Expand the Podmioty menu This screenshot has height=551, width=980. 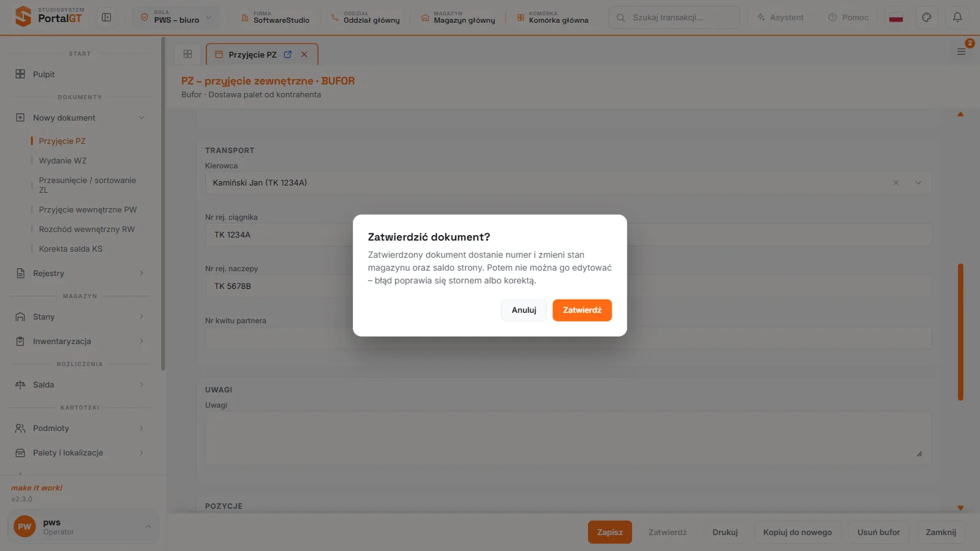pos(80,428)
